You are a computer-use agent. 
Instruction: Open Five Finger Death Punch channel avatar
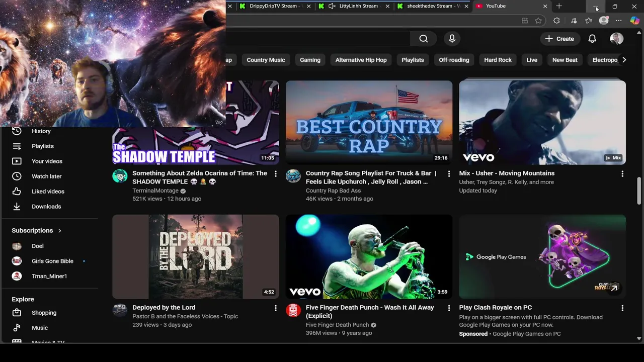pyautogui.click(x=293, y=310)
